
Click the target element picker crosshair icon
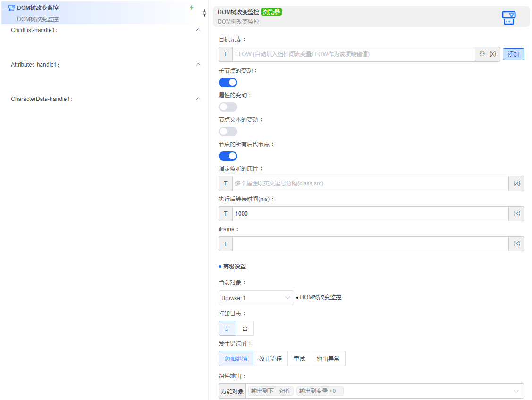point(481,54)
